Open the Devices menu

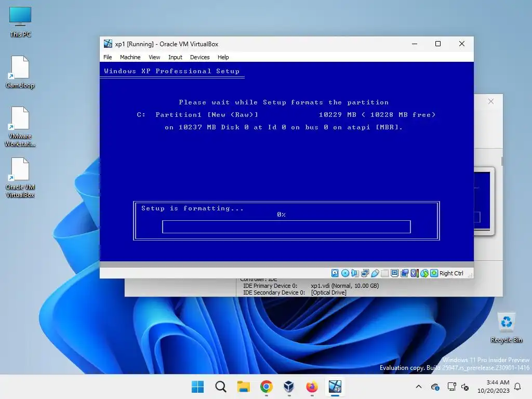coord(200,57)
